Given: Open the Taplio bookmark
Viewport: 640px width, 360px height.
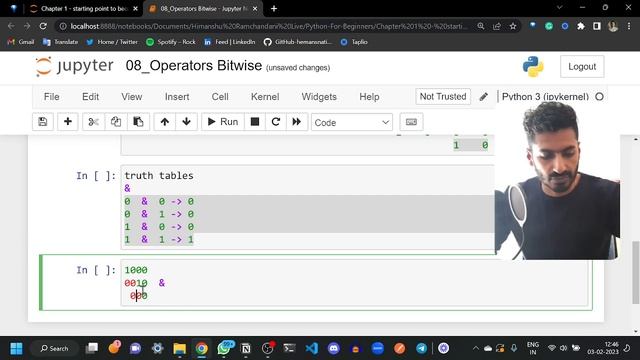Looking at the screenshot, I should click(354, 42).
